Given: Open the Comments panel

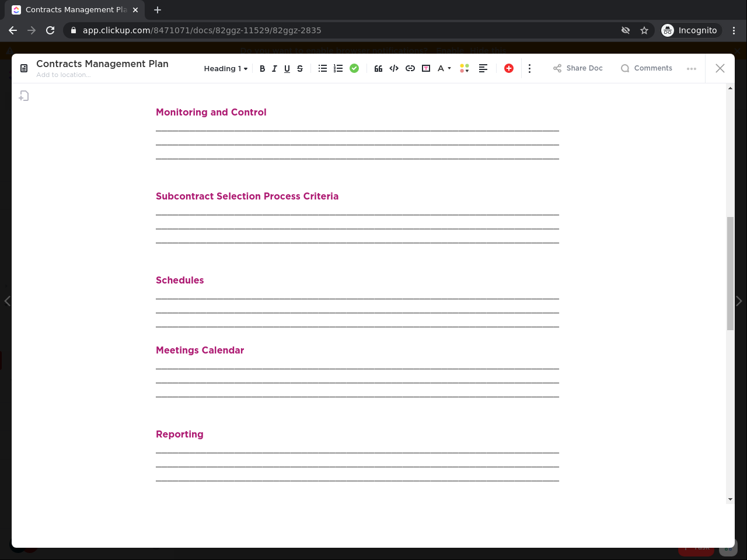Looking at the screenshot, I should 647,68.
